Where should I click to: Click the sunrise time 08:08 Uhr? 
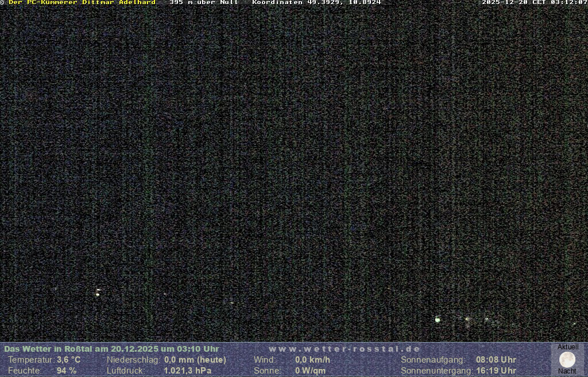click(x=496, y=360)
